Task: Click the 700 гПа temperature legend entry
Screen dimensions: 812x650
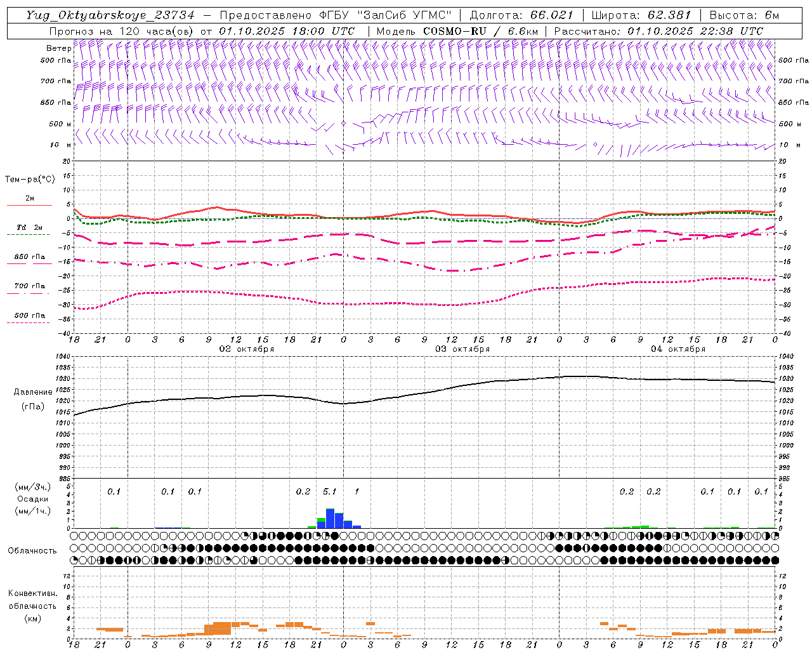Action: click(29, 286)
